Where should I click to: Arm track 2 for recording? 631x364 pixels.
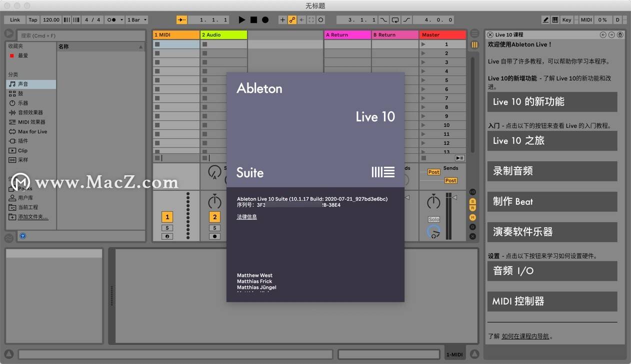215,236
